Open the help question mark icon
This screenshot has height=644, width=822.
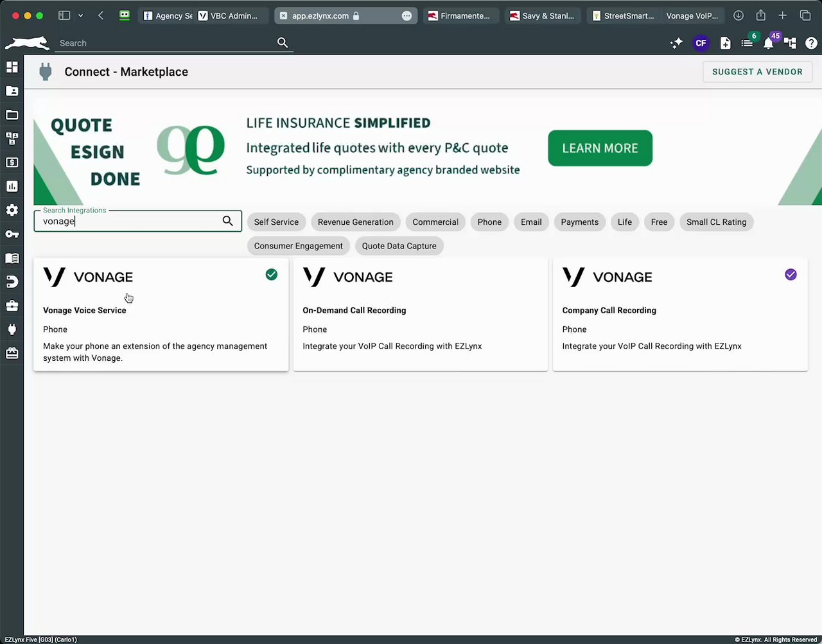811,43
